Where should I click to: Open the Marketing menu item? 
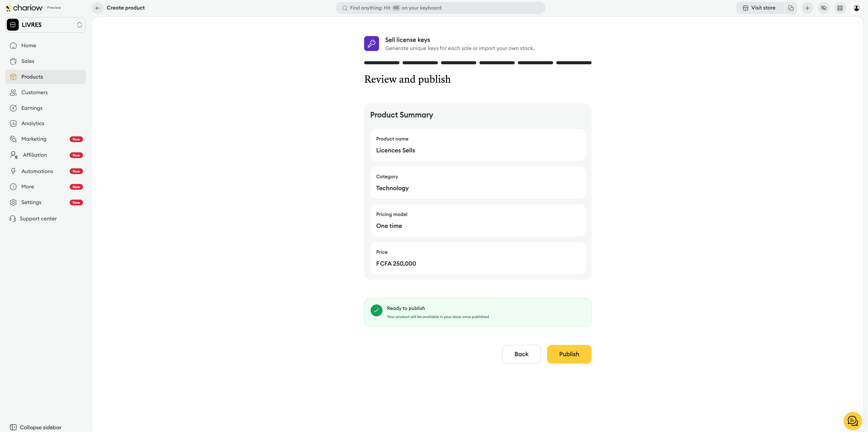point(34,139)
